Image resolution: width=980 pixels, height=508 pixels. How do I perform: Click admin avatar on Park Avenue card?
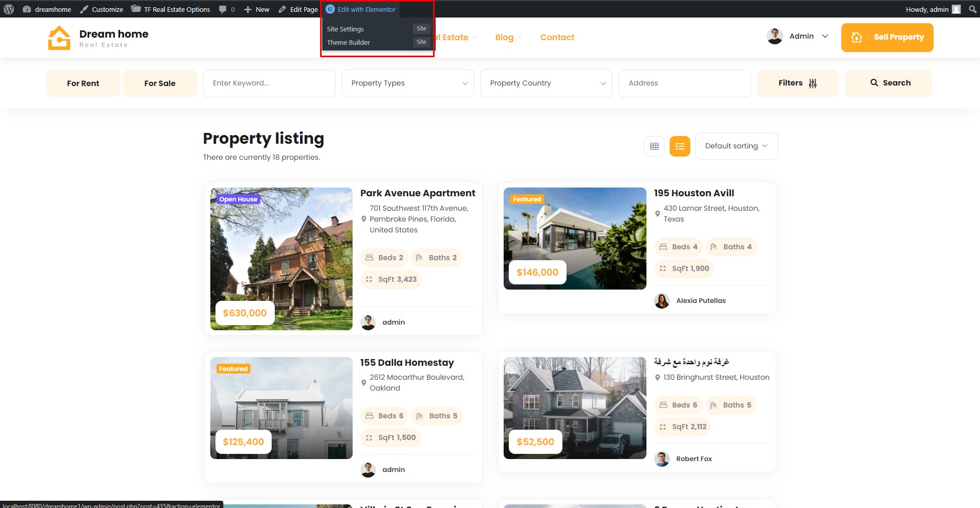[x=368, y=323]
